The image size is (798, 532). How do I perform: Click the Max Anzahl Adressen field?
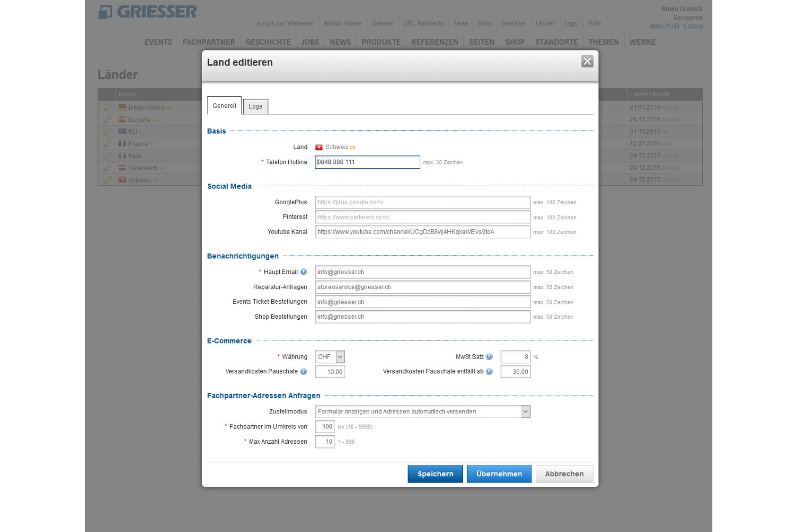[325, 442]
